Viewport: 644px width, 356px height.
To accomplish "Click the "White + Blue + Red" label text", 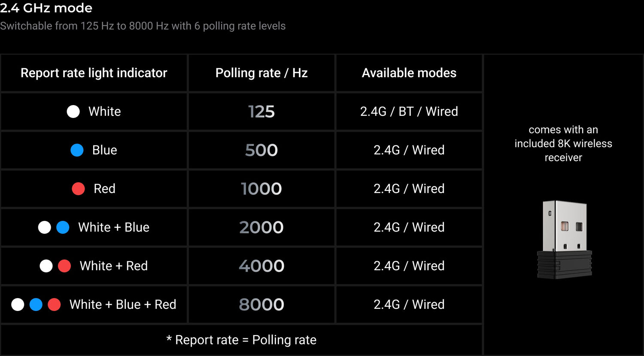I will (123, 305).
